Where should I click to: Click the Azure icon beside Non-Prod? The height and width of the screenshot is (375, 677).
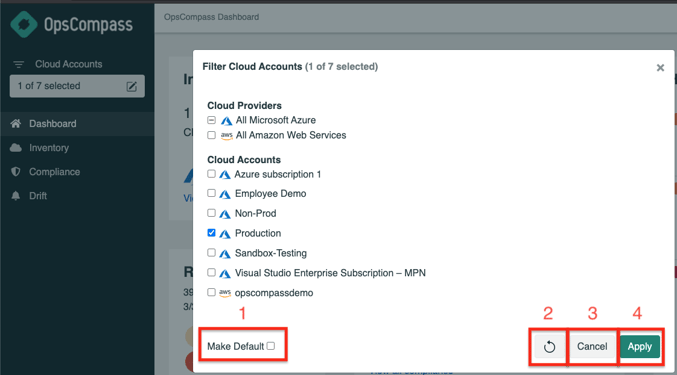(x=225, y=214)
